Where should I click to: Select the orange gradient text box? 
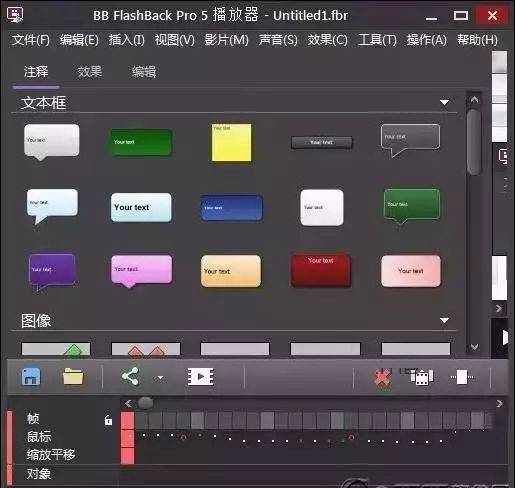click(x=231, y=271)
